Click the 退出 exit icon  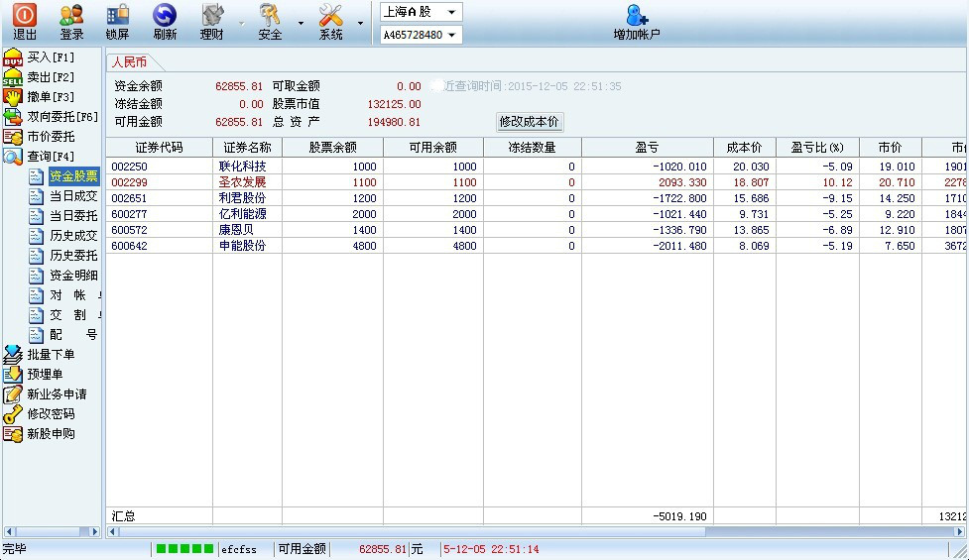(x=25, y=22)
